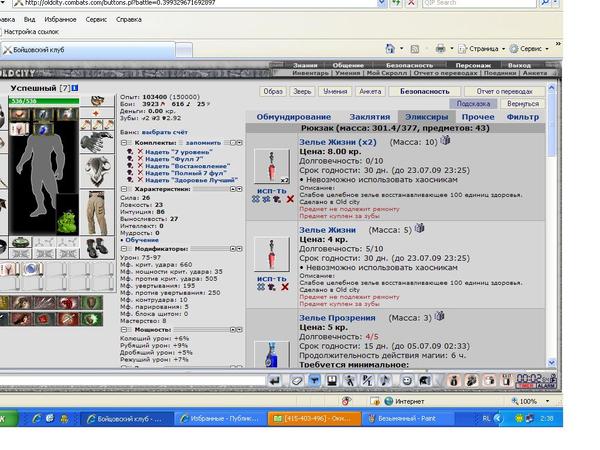Image resolution: width=600 pixels, height=450 pixels.
Task: Open the Сервис dropdown in IE command bar
Action: [x=530, y=49]
